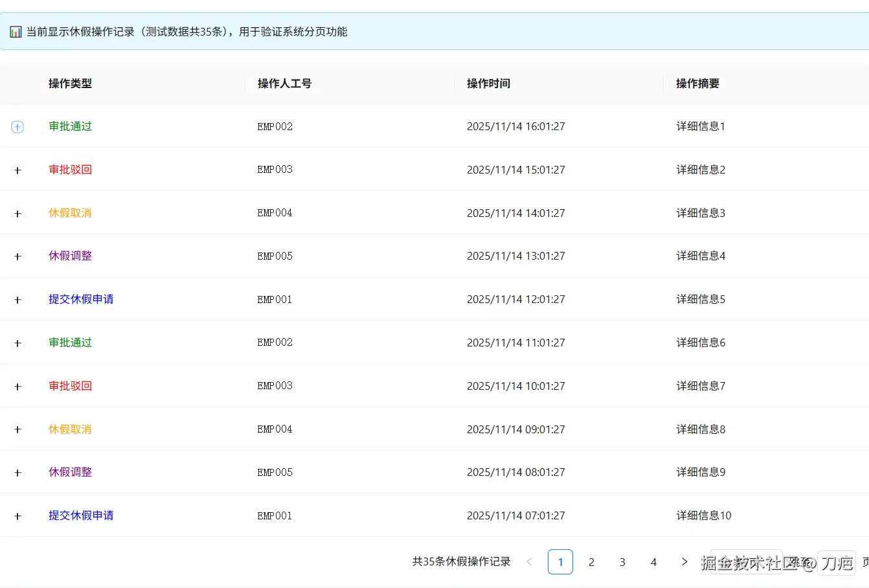This screenshot has height=588, width=869.
Task: Expand the 详细信息3 休假取消 row
Action: point(17,214)
